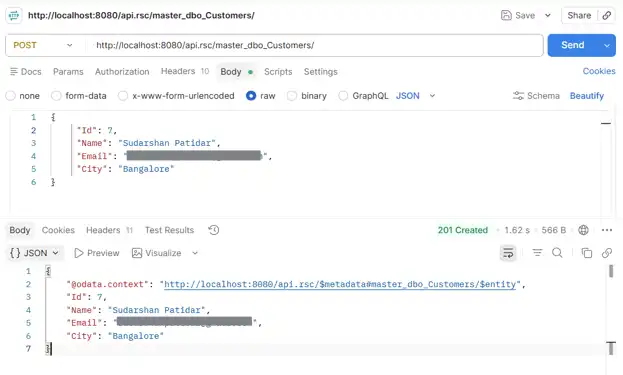Open the response Cookies tab

58,230
